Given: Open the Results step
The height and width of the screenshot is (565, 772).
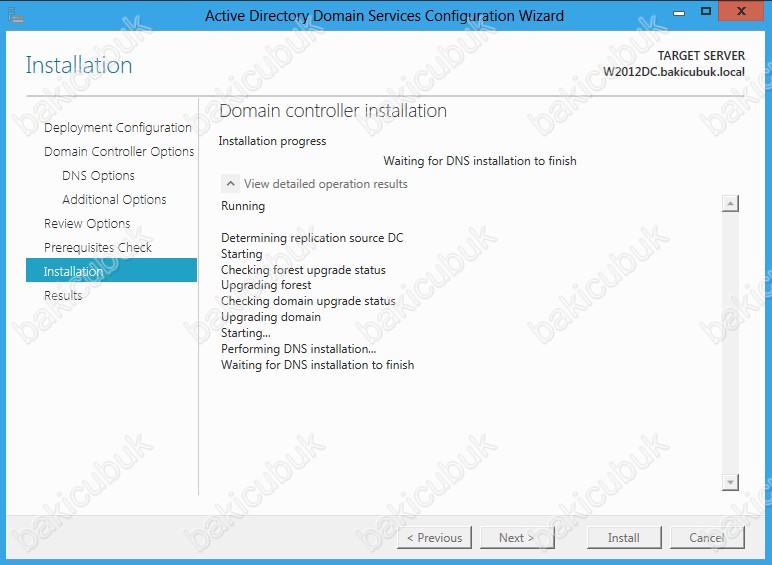Looking at the screenshot, I should tap(63, 295).
